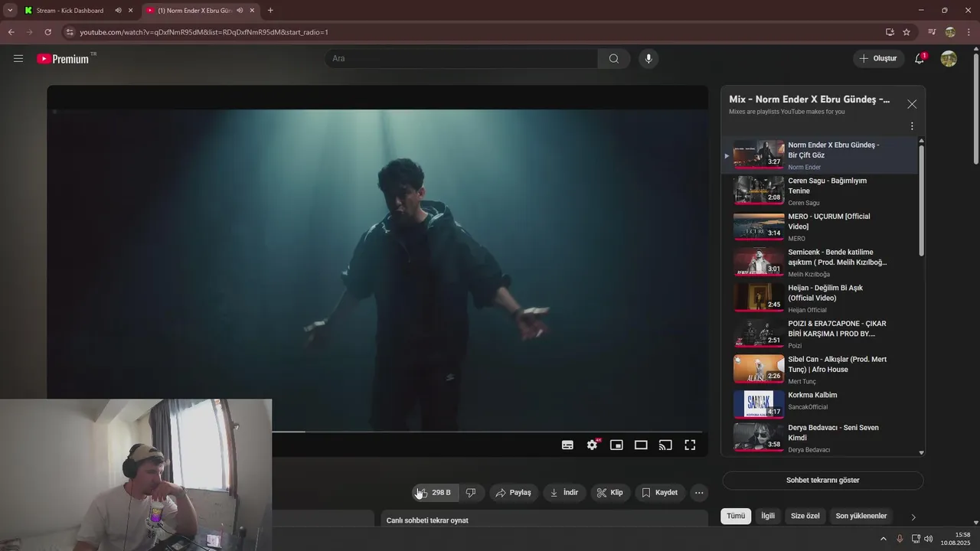980x551 pixels.
Task: Toggle subtitles in the video player
Action: (567, 445)
